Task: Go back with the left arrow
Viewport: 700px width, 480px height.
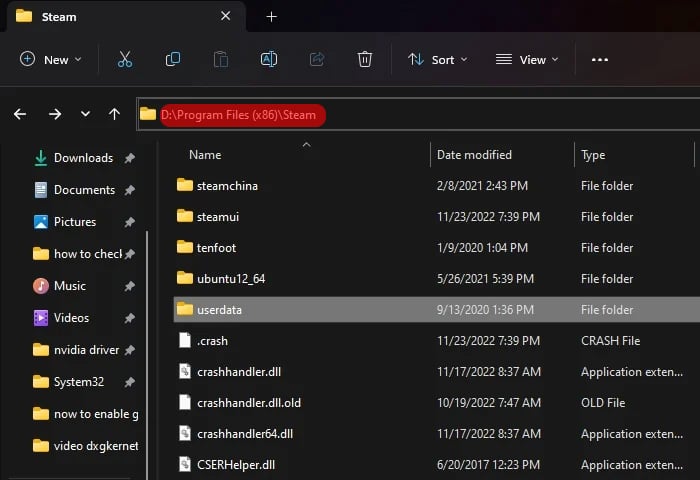Action: tap(20, 114)
